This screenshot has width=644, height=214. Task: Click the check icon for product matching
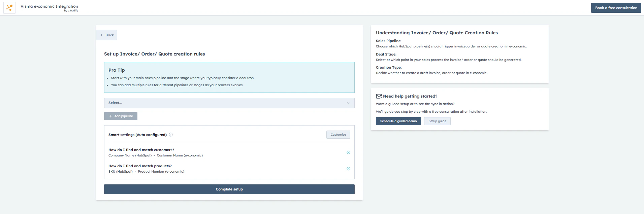pyautogui.click(x=348, y=169)
